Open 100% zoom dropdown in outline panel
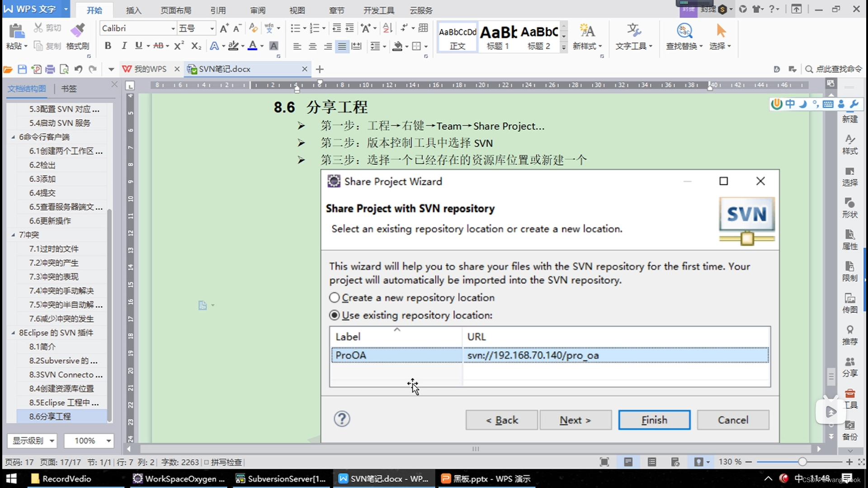Image resolution: width=868 pixels, height=488 pixels. 89,441
